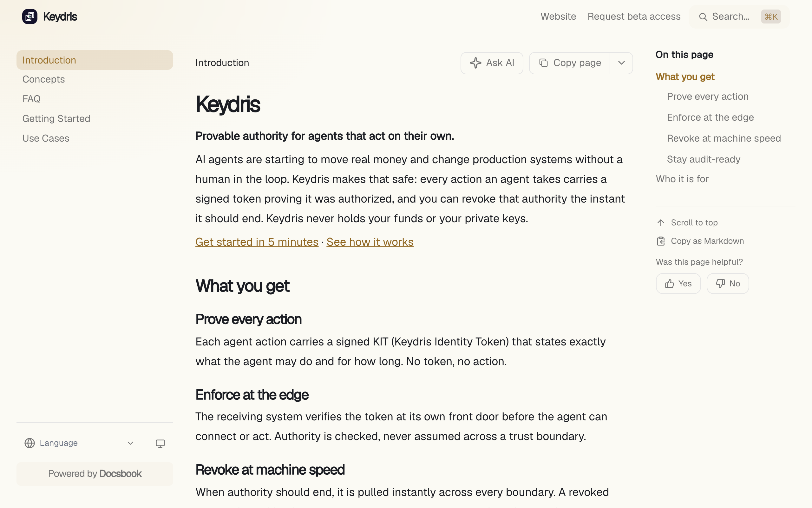
Task: Click the Ask AI button label
Action: tap(500, 63)
